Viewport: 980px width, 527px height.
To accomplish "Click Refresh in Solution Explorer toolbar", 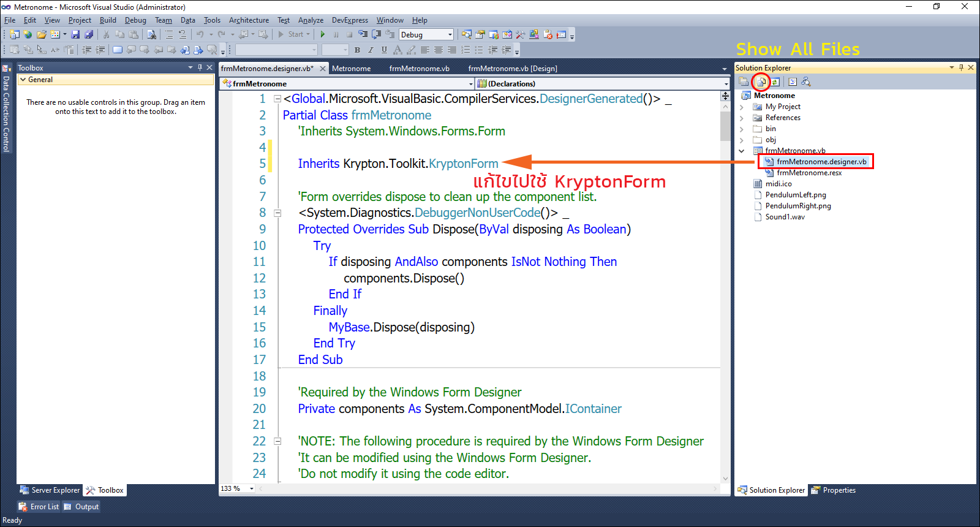I will coord(775,82).
